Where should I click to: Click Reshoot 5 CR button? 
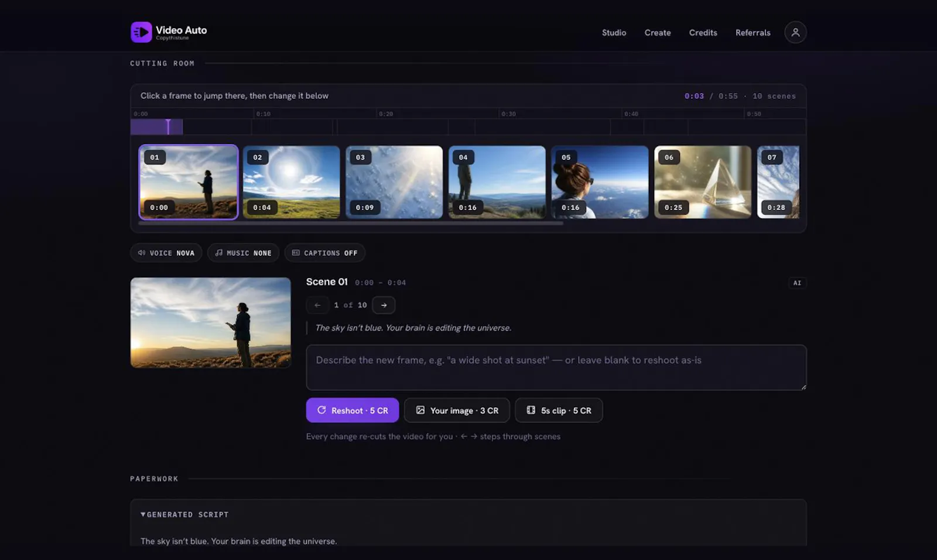pos(353,410)
